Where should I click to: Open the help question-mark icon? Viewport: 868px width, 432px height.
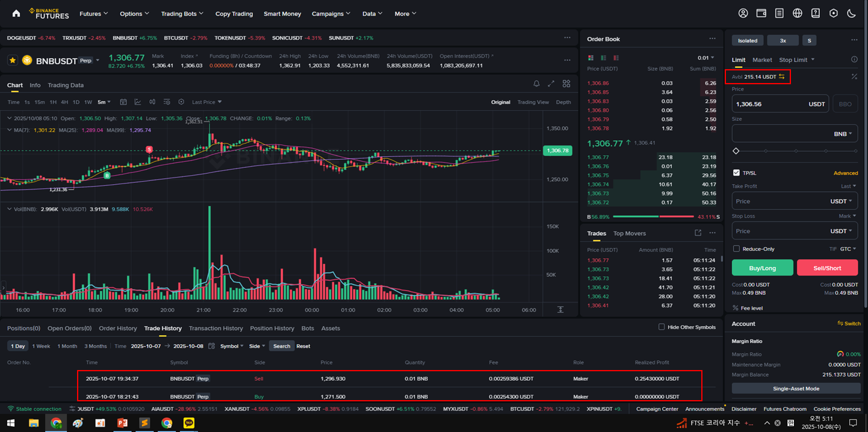(816, 13)
